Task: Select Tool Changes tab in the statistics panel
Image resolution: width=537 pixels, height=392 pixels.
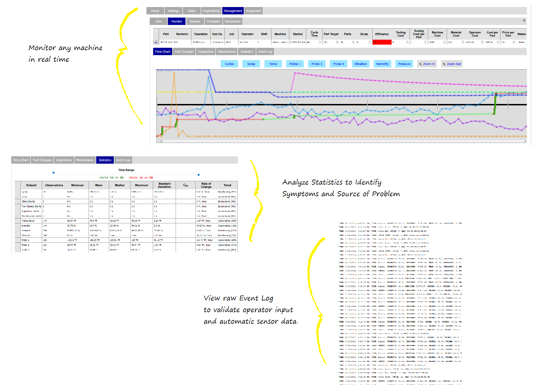Action: click(x=42, y=160)
